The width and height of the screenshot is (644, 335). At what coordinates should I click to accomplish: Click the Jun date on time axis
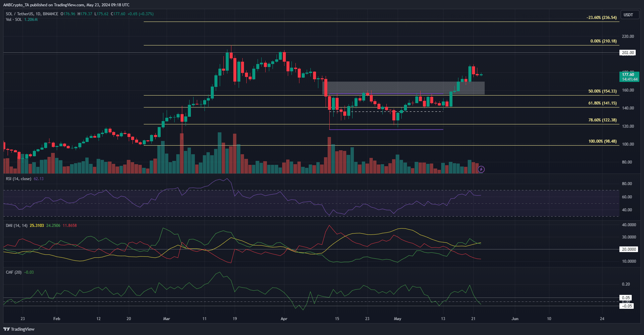tap(515, 319)
